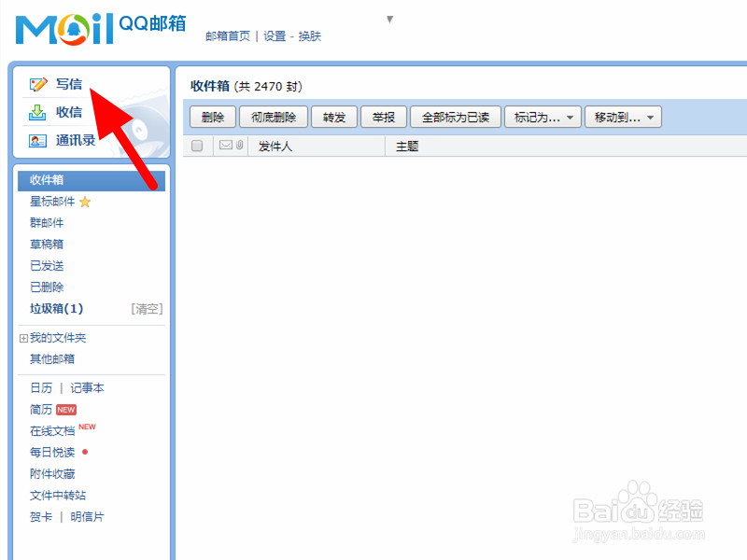Open the 简历 link

pos(41,410)
